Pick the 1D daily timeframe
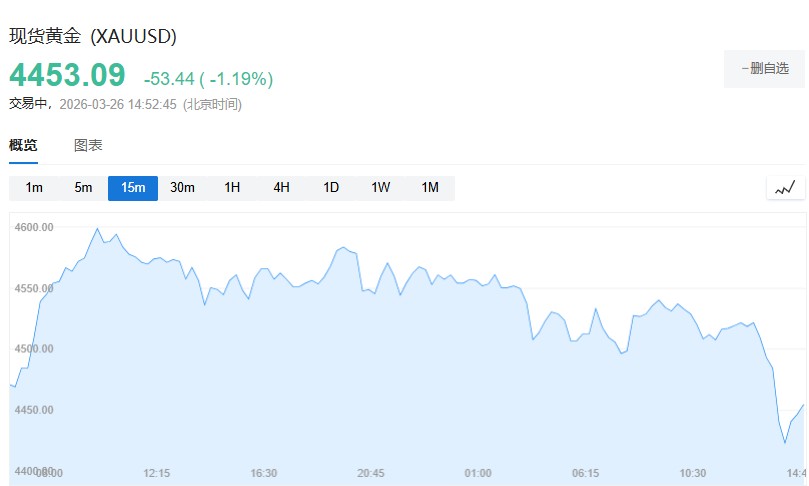Screen dimensions: 809x486 coord(331,188)
